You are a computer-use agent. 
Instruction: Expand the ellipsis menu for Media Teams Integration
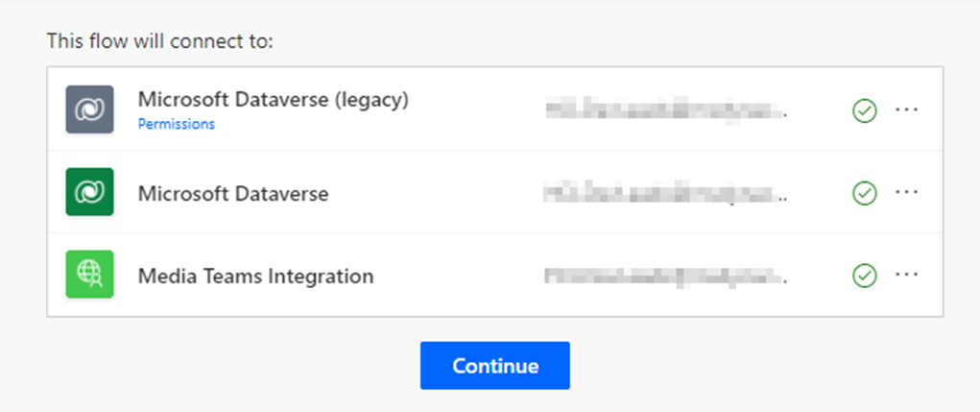[x=907, y=276]
